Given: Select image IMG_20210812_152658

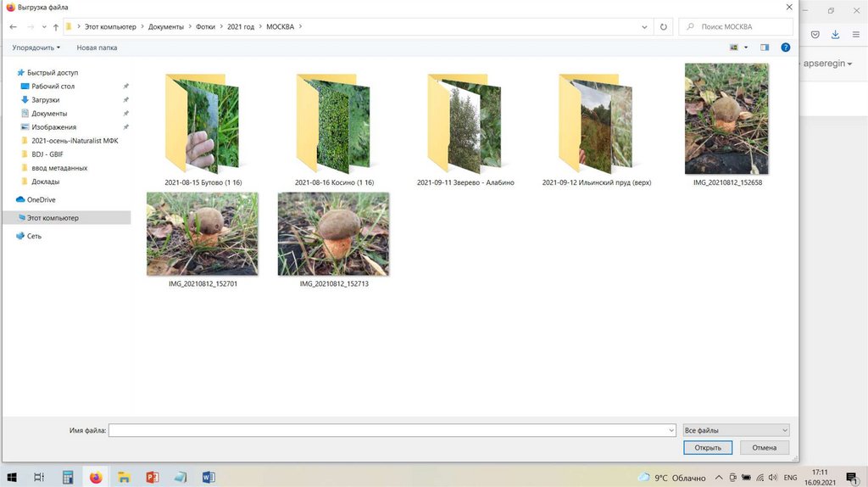Looking at the screenshot, I should coord(726,126).
